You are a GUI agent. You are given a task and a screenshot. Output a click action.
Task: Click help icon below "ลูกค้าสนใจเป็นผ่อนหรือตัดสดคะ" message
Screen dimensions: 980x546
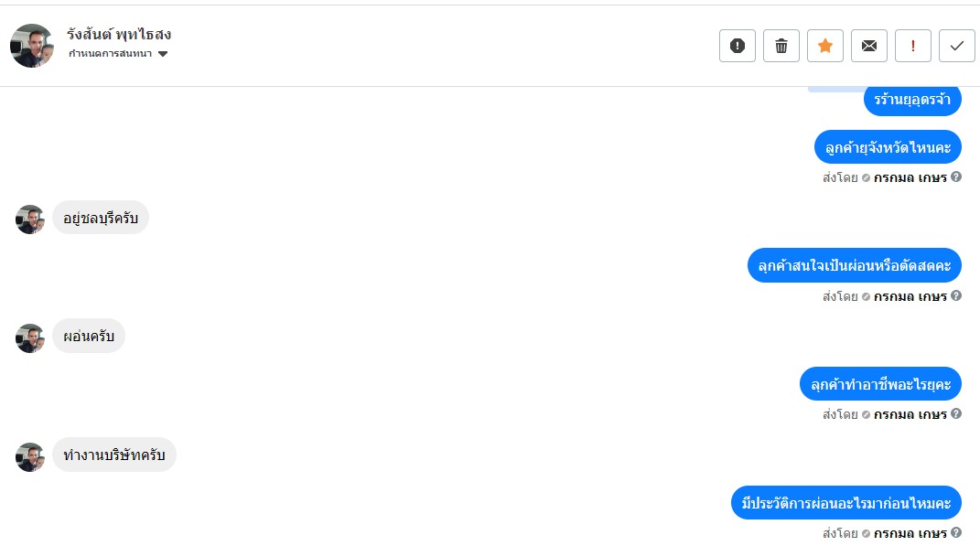coord(956,295)
